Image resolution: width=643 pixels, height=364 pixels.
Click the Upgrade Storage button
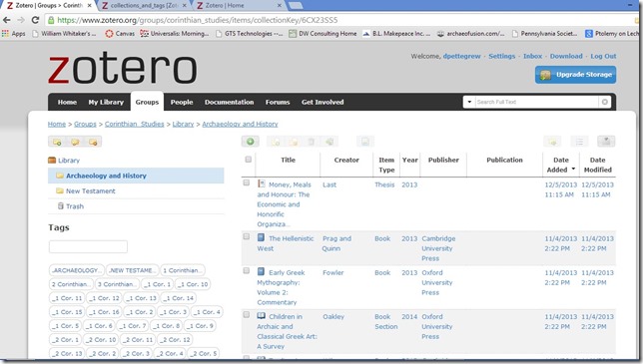click(x=575, y=75)
